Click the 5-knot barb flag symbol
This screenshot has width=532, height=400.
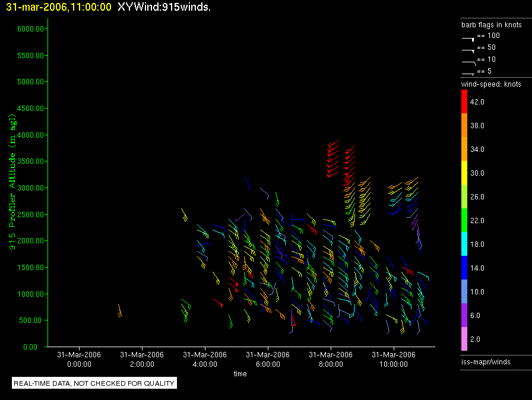pos(468,73)
